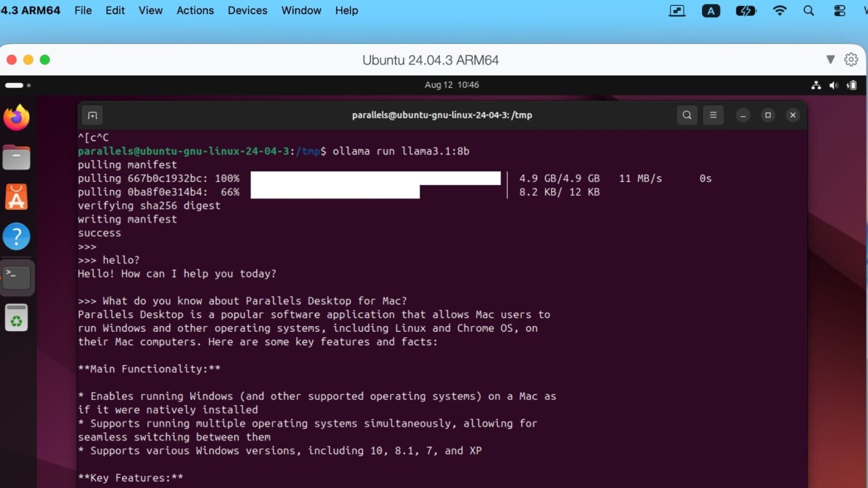868x488 pixels.
Task: Click the '4.9 GB/4.9 GB' download size
Action: pos(559,178)
